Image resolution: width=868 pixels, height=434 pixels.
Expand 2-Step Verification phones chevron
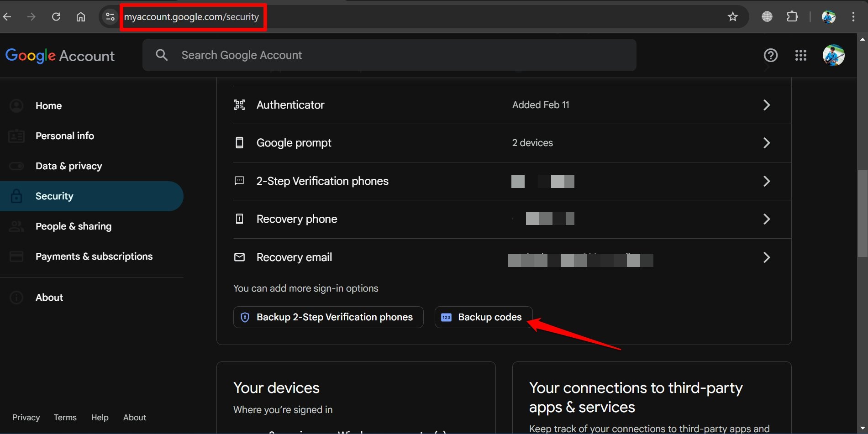click(767, 181)
